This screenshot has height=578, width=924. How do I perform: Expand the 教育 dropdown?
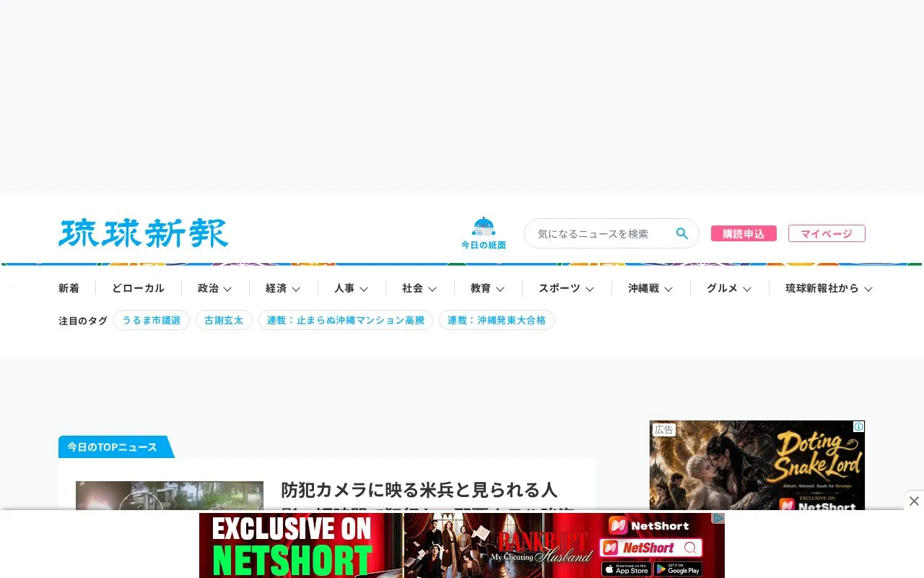coord(487,288)
